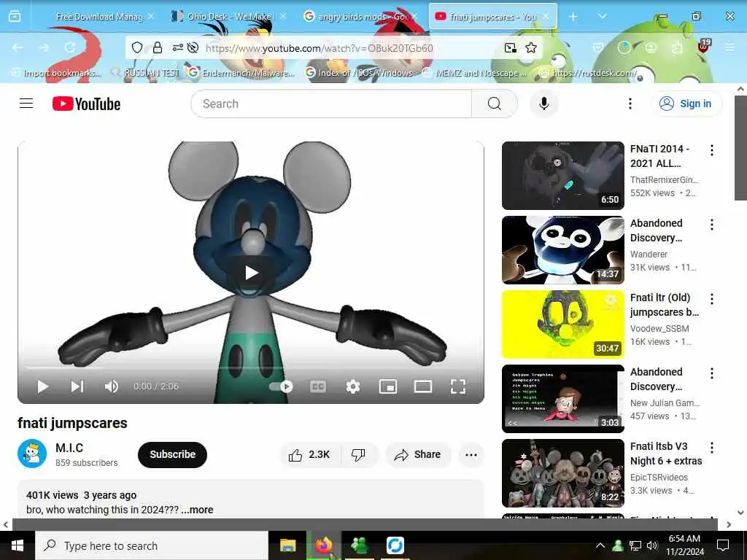The image size is (747, 560).
Task: Play the video using the center play button
Action: point(251,273)
